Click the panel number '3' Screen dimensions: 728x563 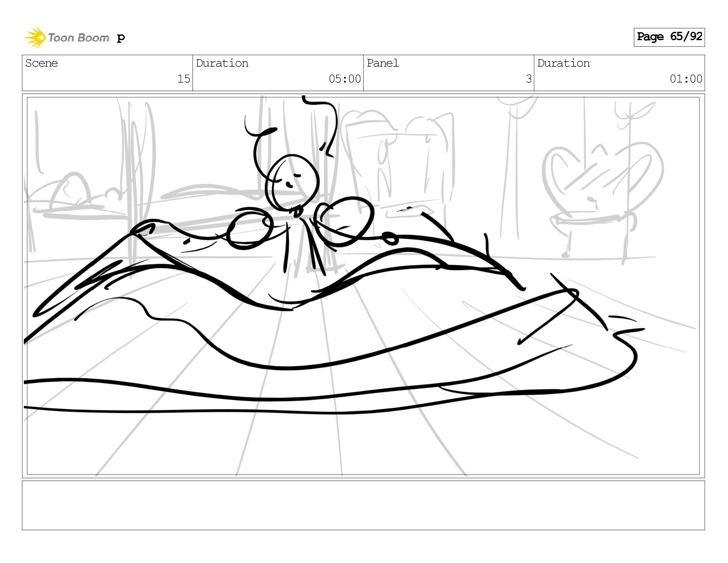pyautogui.click(x=529, y=79)
